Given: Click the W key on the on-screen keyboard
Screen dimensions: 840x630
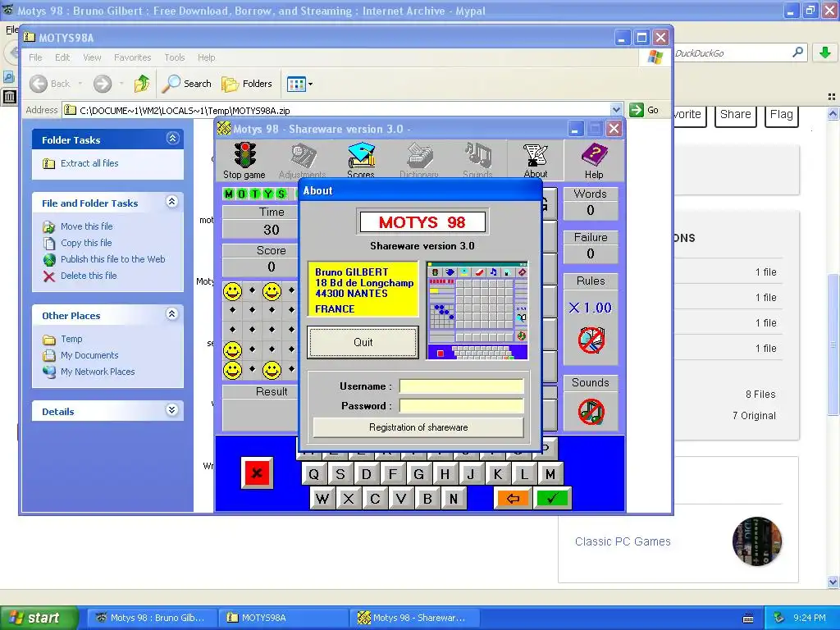Looking at the screenshot, I should [322, 499].
